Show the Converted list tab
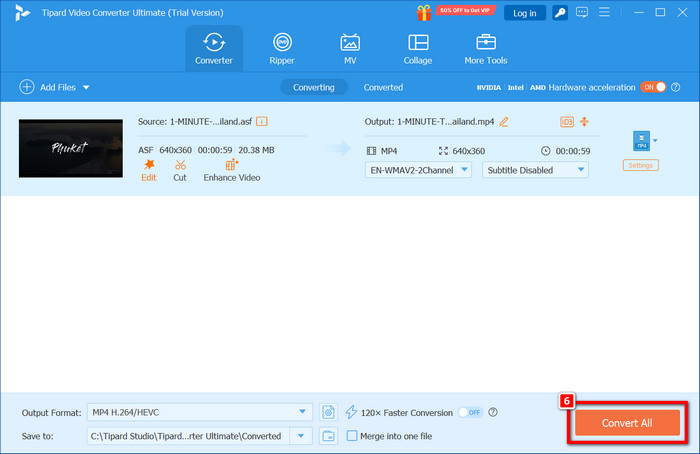Screen dimensions: 700x454 coord(383,87)
